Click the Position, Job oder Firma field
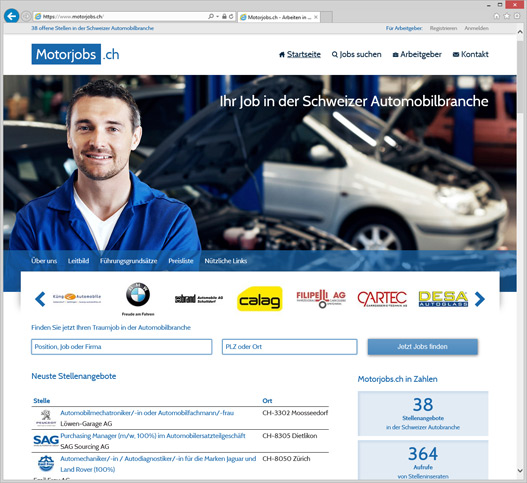Screen dimensions: 527x483 [x=121, y=347]
